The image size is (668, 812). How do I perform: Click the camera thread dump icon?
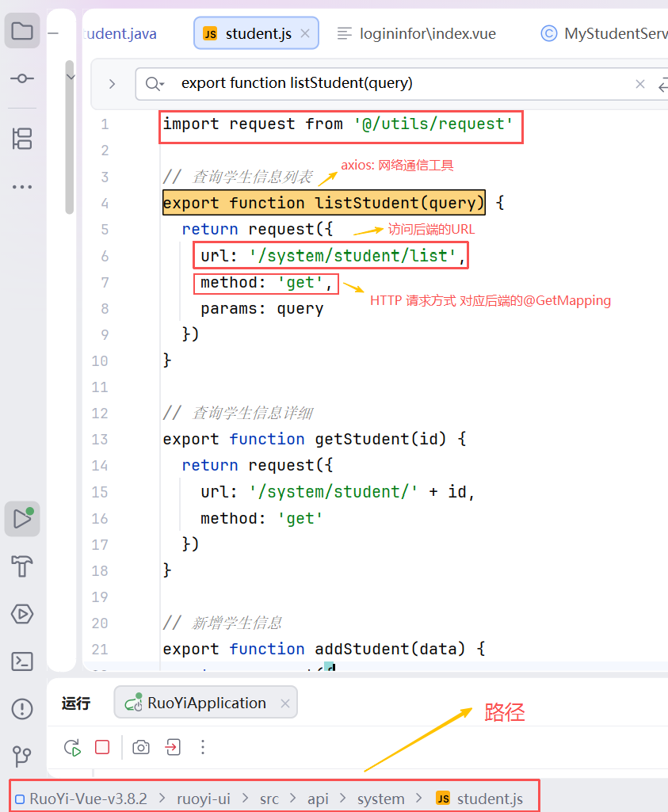[x=141, y=747]
